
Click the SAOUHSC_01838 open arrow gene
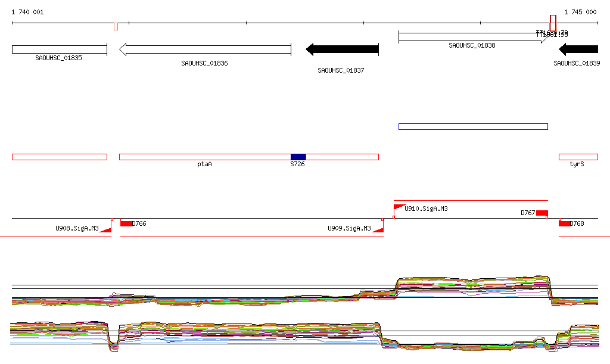(474, 38)
